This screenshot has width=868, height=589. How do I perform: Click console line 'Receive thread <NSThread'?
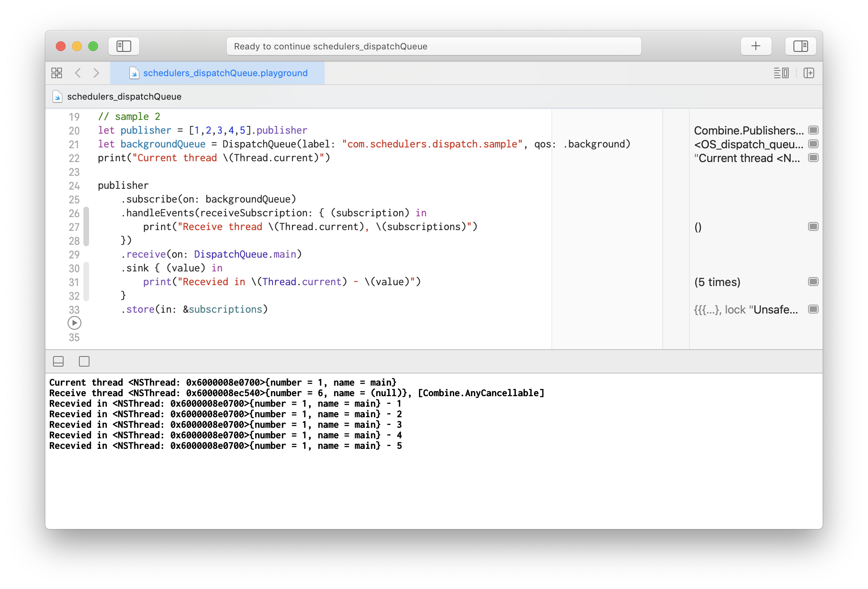click(297, 393)
